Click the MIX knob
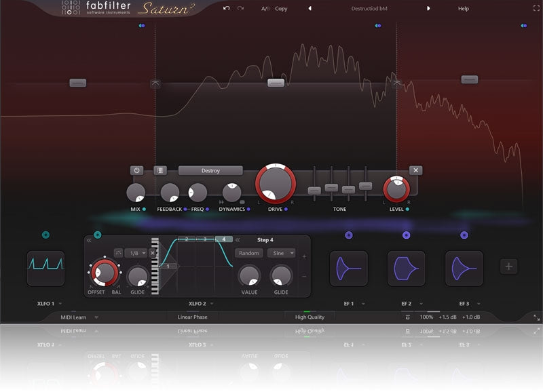 coord(136,193)
